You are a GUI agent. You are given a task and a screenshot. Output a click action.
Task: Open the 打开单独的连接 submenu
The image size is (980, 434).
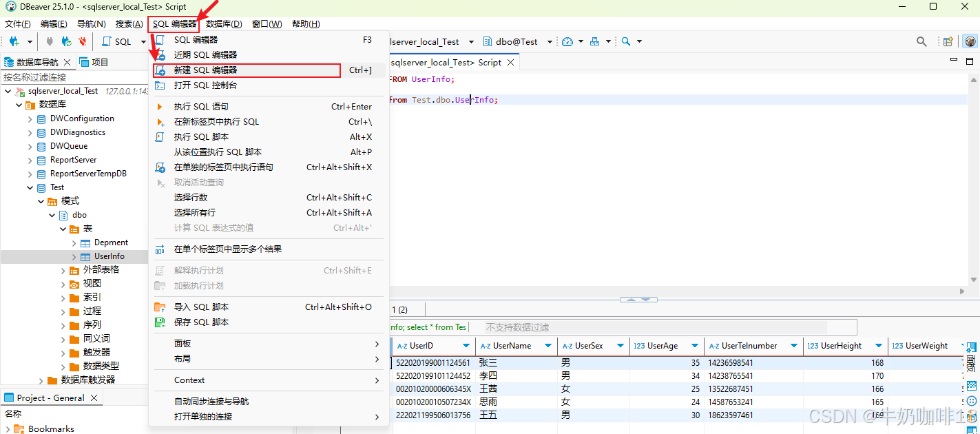click(x=269, y=417)
